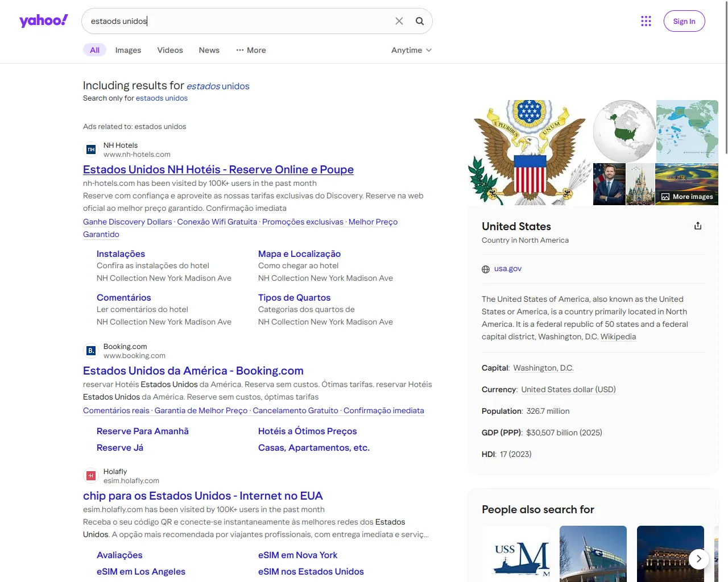Screen dimensions: 728x582
Task: Open More images overlay on thumbnail
Action: pyautogui.click(x=687, y=197)
